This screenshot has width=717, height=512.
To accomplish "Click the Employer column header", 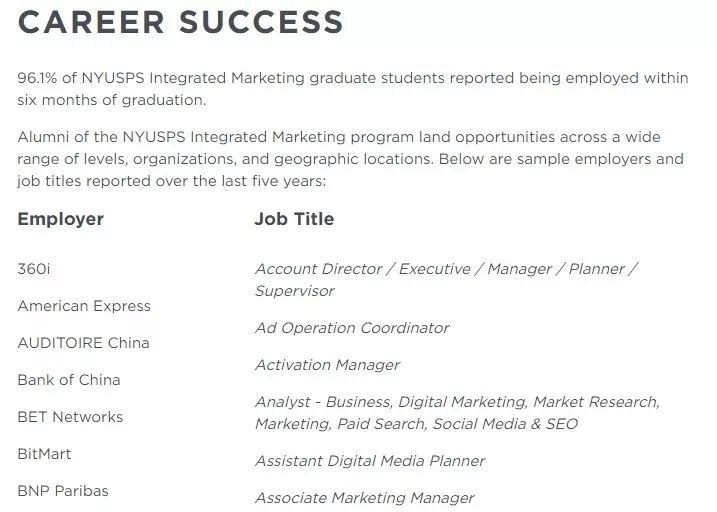I will coord(61,219).
